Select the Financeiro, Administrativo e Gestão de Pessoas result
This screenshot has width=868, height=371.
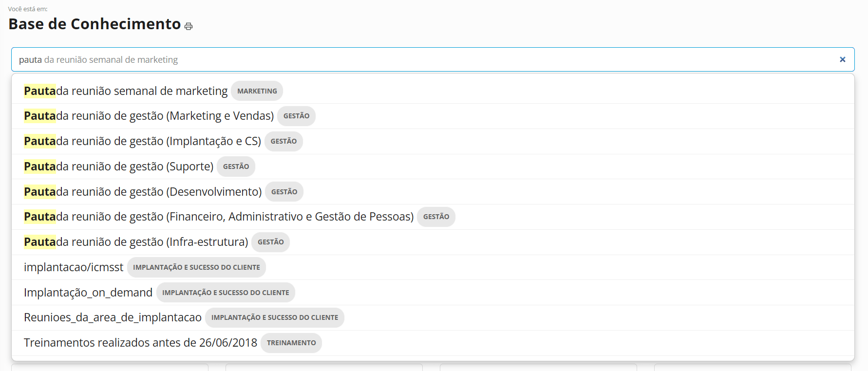click(219, 217)
